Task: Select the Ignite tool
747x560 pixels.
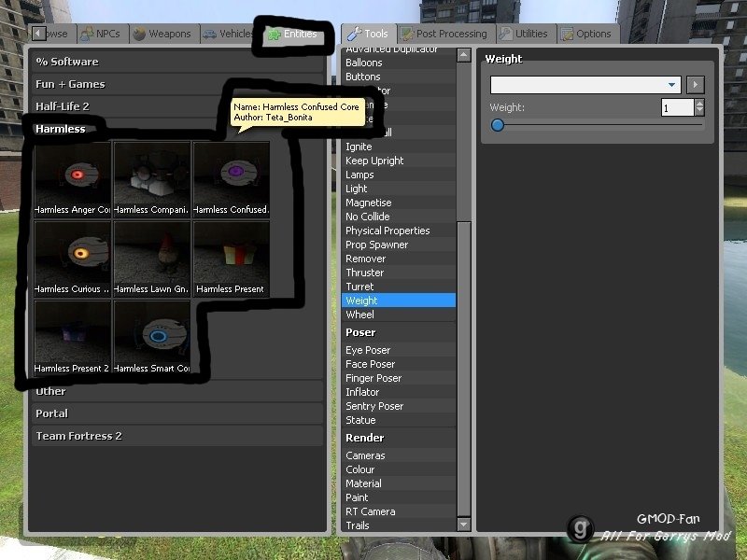Action: 399,147
